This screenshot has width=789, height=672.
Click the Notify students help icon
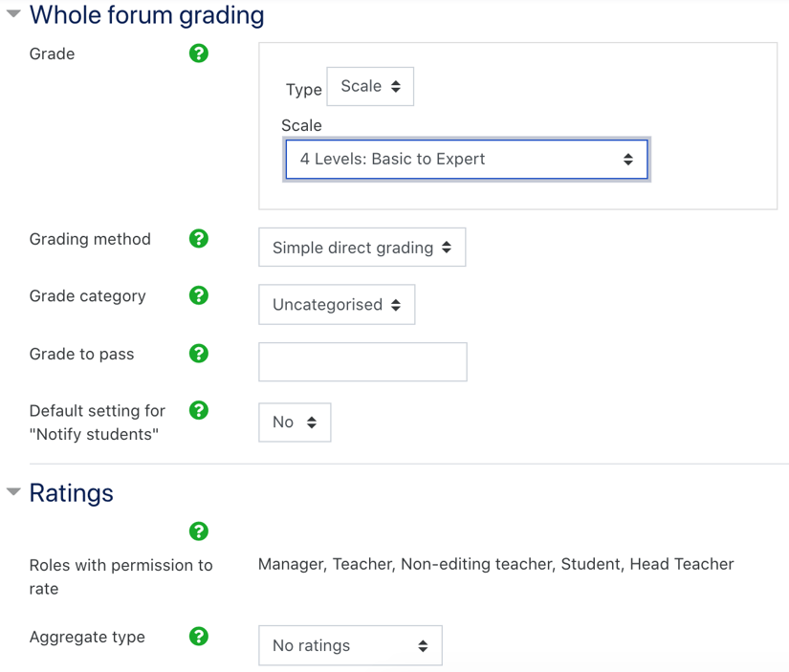(198, 409)
